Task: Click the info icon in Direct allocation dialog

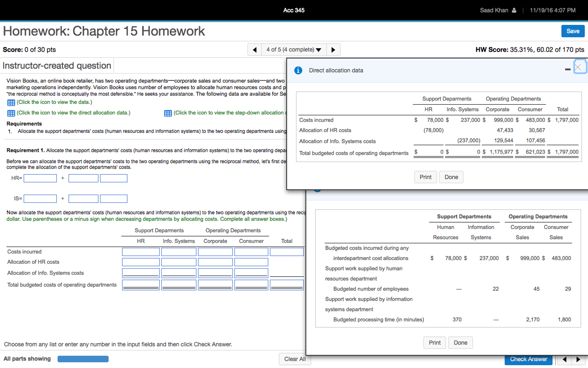Action: 298,70
